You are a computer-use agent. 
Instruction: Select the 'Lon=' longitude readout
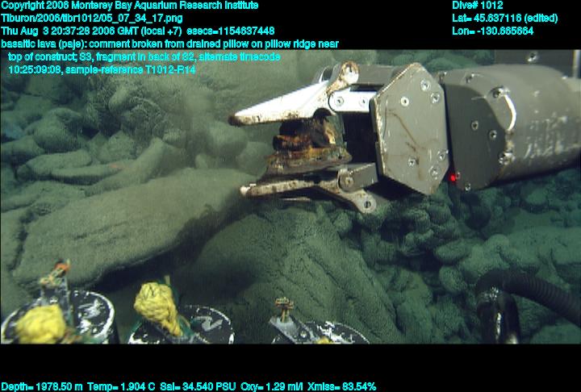point(493,31)
